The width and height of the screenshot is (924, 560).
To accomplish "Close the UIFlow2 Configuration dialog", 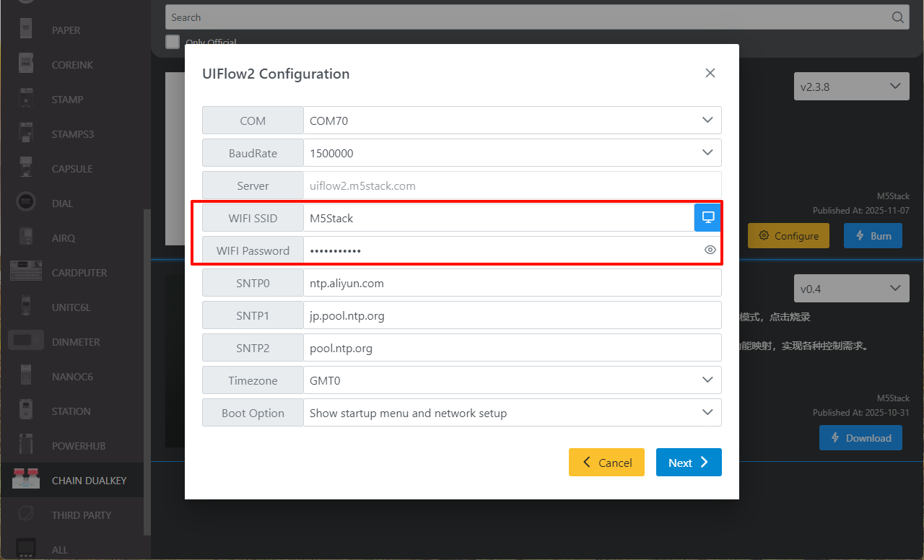I will coord(710,73).
